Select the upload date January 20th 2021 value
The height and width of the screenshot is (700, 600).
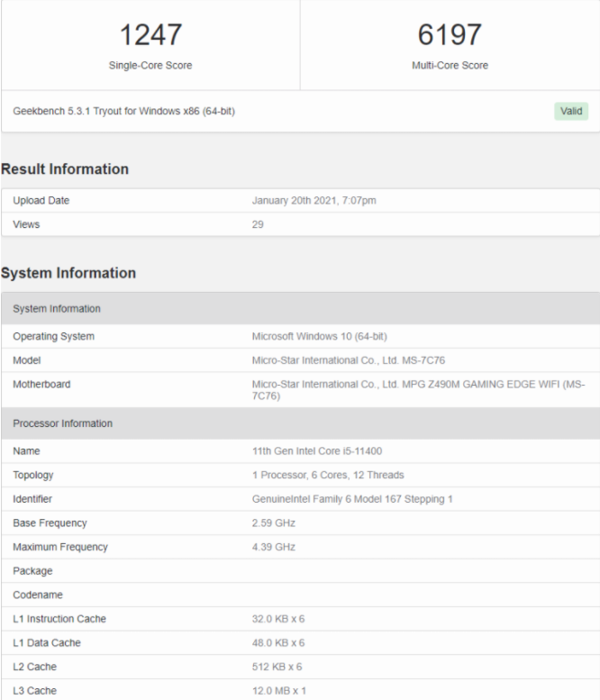(x=314, y=201)
